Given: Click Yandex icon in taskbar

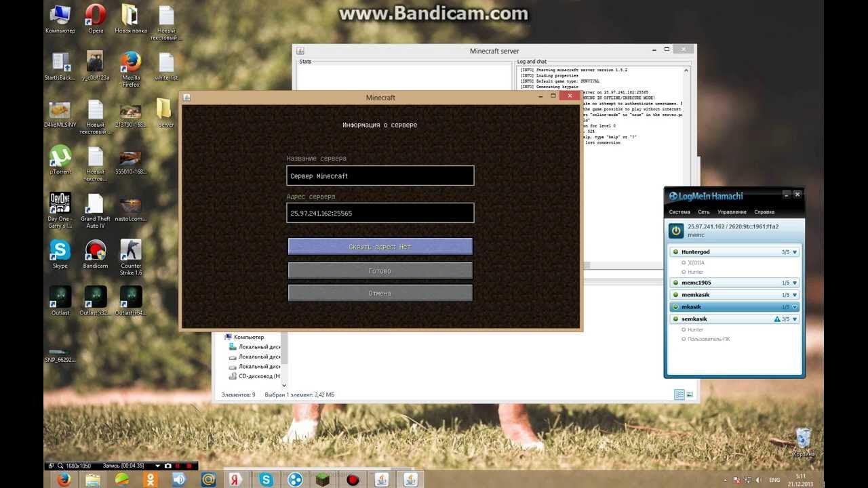Looking at the screenshot, I should [235, 479].
